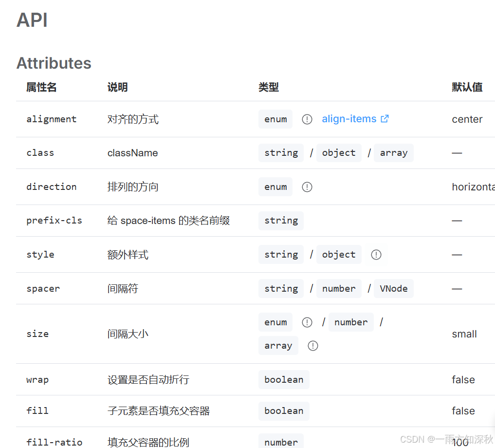Click the 'API' page heading
495x448 pixels.
32,20
